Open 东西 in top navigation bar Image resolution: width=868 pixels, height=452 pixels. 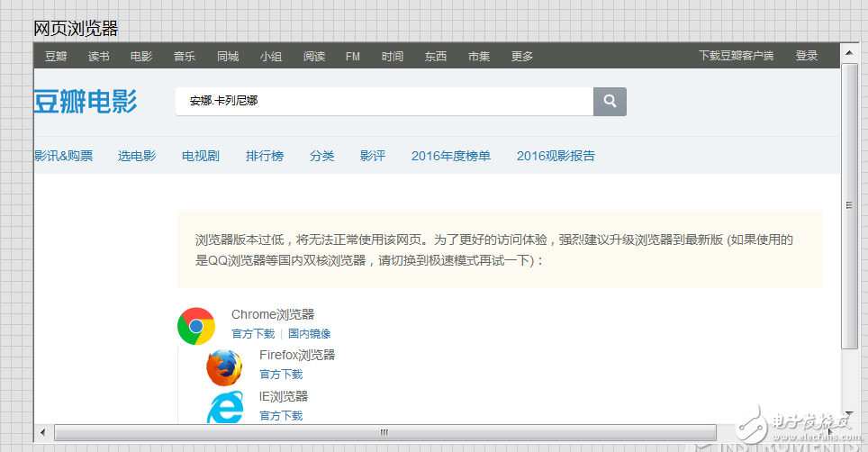click(x=436, y=56)
